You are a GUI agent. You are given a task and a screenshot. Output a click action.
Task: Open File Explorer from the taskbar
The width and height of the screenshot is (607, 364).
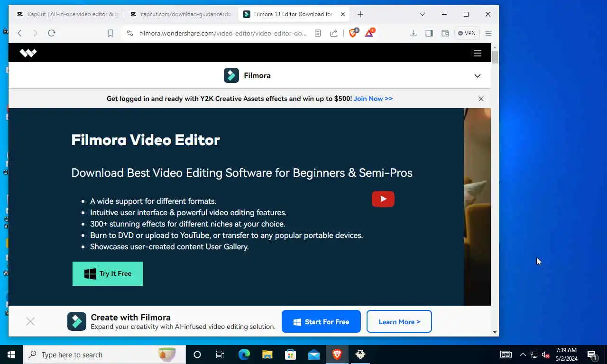coord(267,355)
